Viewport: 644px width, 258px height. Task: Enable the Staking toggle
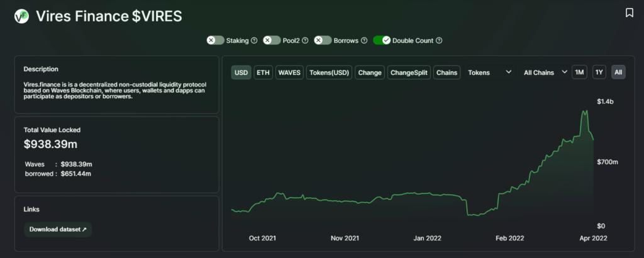pos(216,40)
